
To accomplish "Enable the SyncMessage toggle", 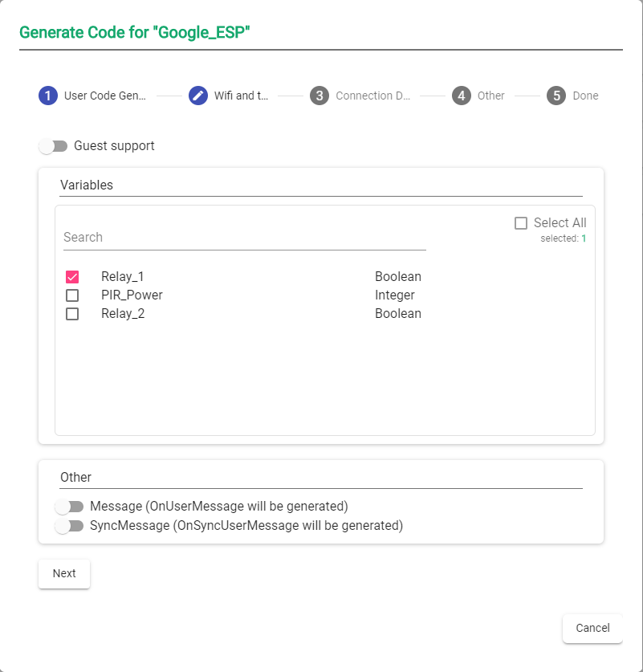I will [70, 526].
